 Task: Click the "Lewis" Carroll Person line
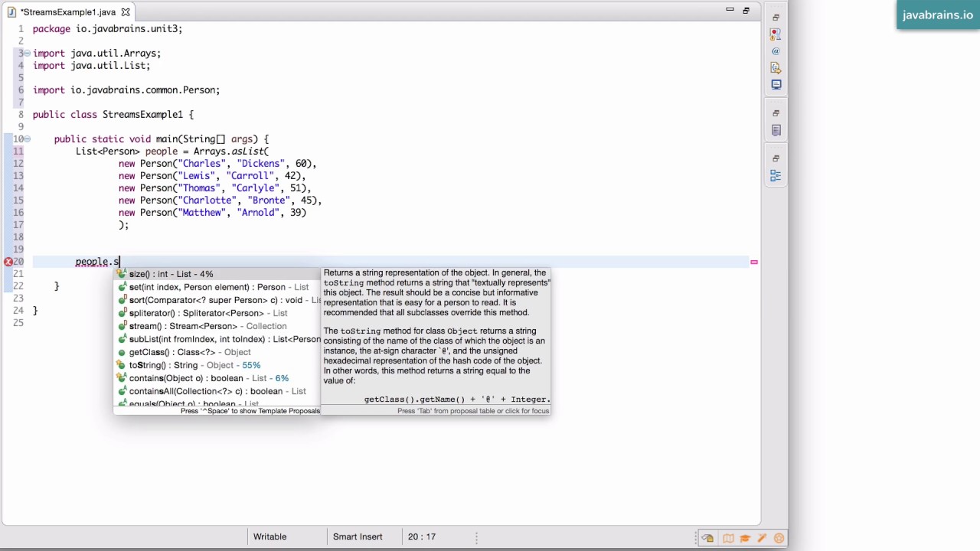[x=212, y=176]
